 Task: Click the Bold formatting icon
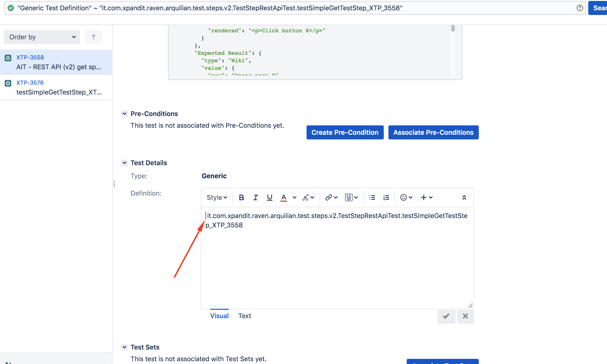241,198
